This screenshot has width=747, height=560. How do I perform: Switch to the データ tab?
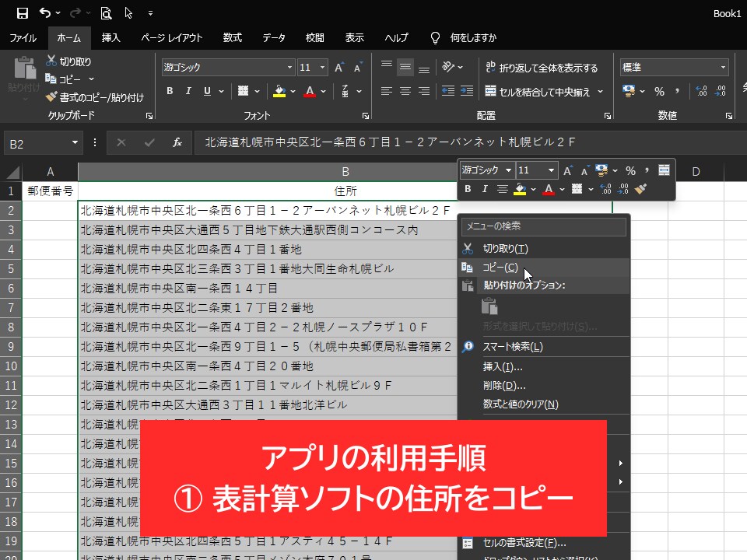click(274, 37)
